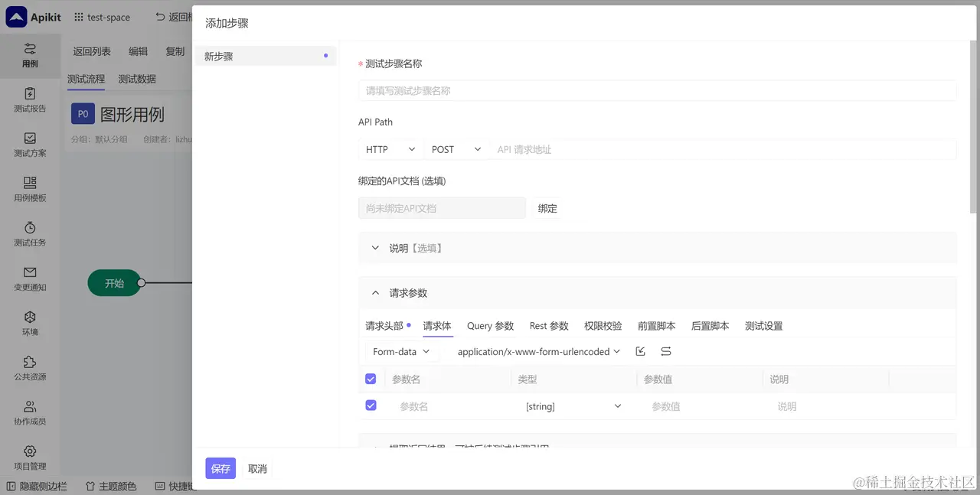Open the 用例 sidebar section
This screenshot has width=980, height=495.
tap(30, 56)
